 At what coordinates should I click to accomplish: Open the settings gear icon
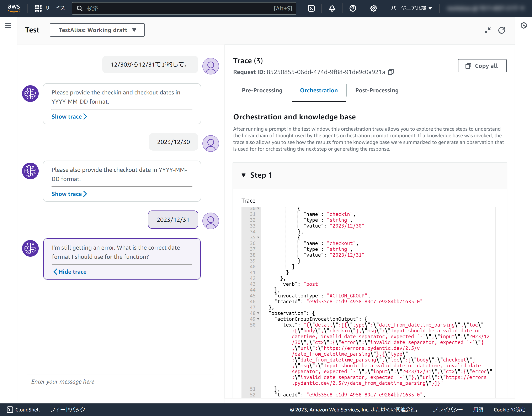pos(373,8)
